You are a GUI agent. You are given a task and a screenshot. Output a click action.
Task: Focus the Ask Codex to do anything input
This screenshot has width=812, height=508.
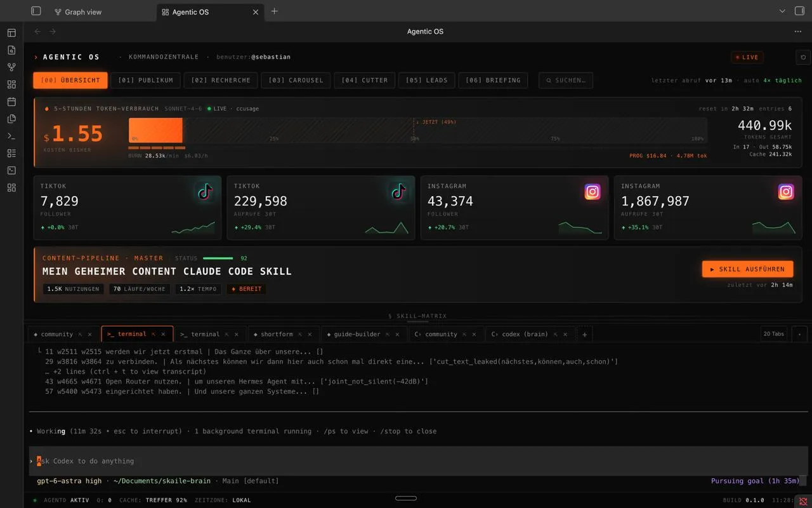pos(417,461)
